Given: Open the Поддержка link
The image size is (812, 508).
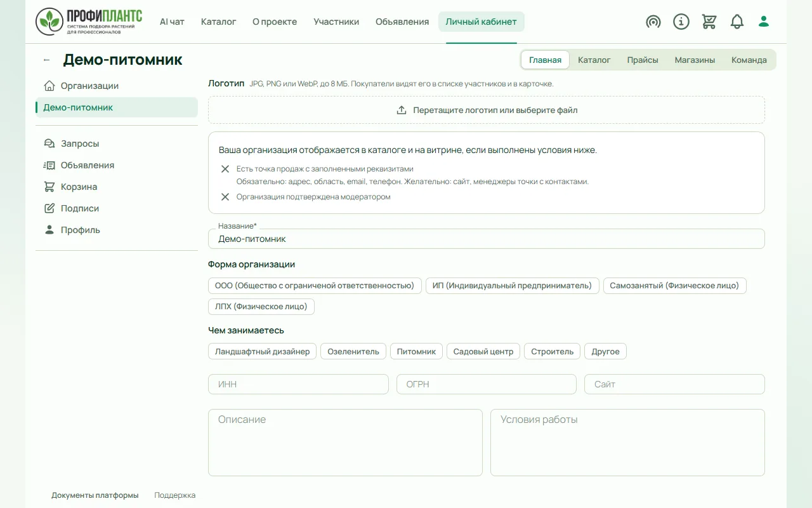Looking at the screenshot, I should tap(175, 495).
